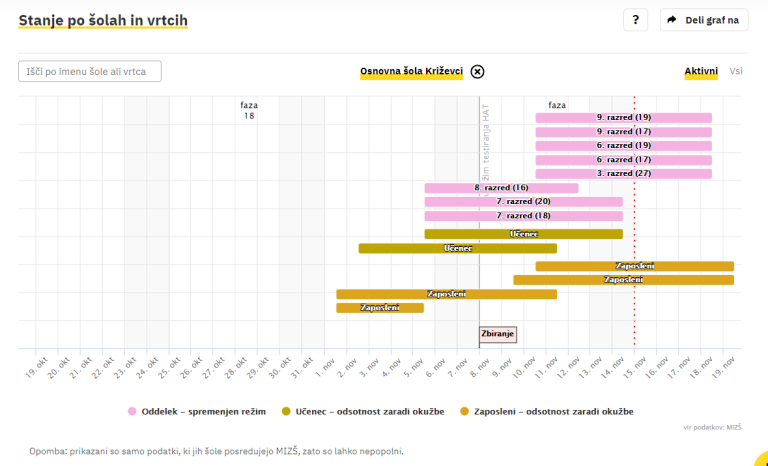
Task: Click the Osnovna šola Križevci label
Action: click(411, 71)
